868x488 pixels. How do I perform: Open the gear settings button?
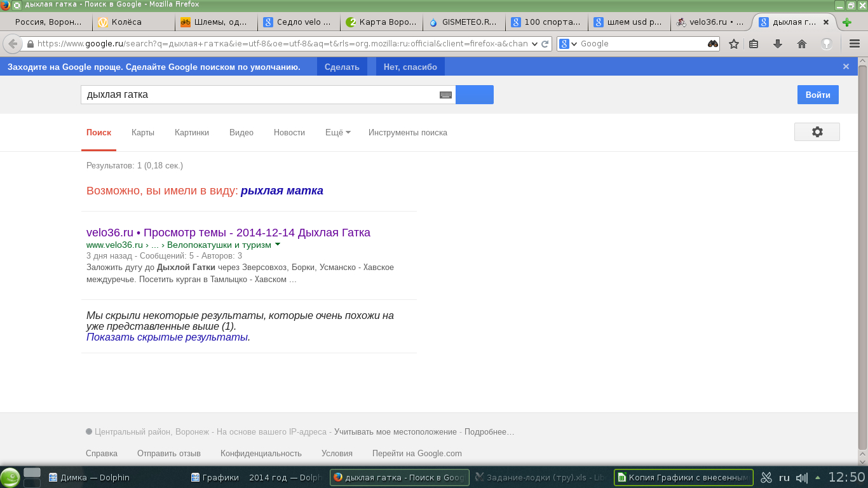click(817, 132)
